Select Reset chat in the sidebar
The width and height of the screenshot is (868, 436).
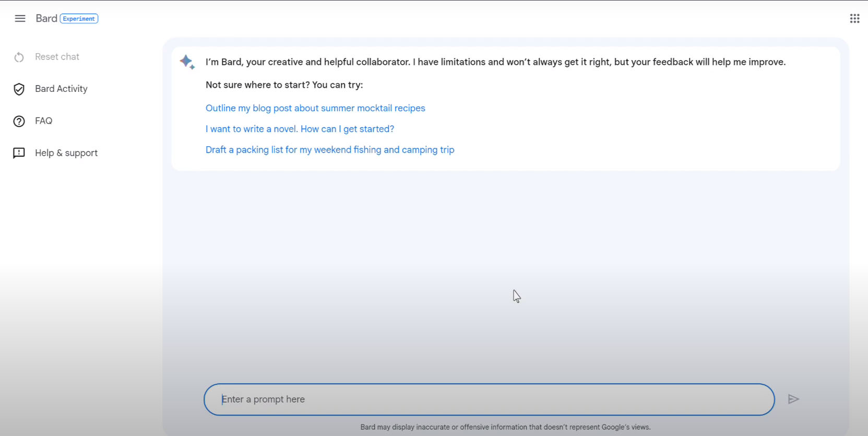point(57,57)
